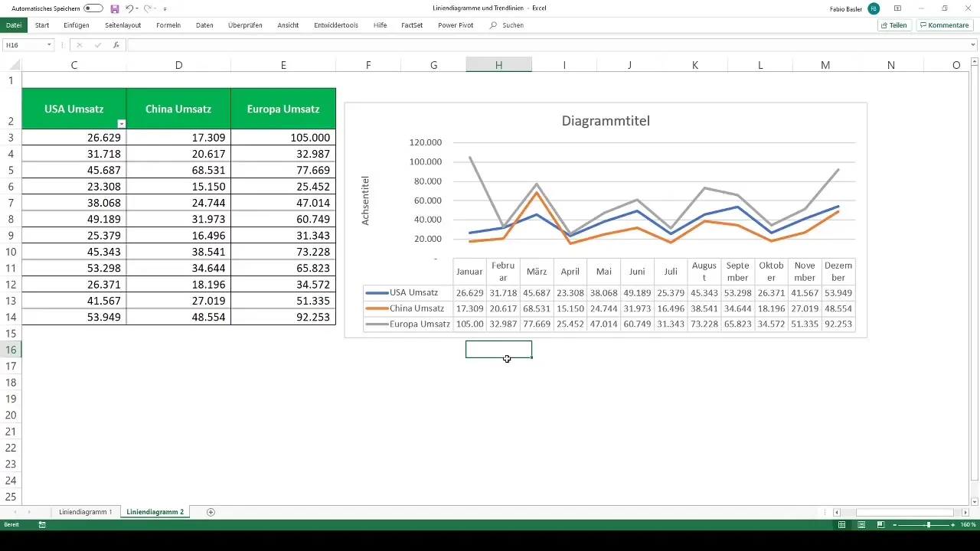Select row 16 header
Screen dimensions: 980x551
point(11,350)
